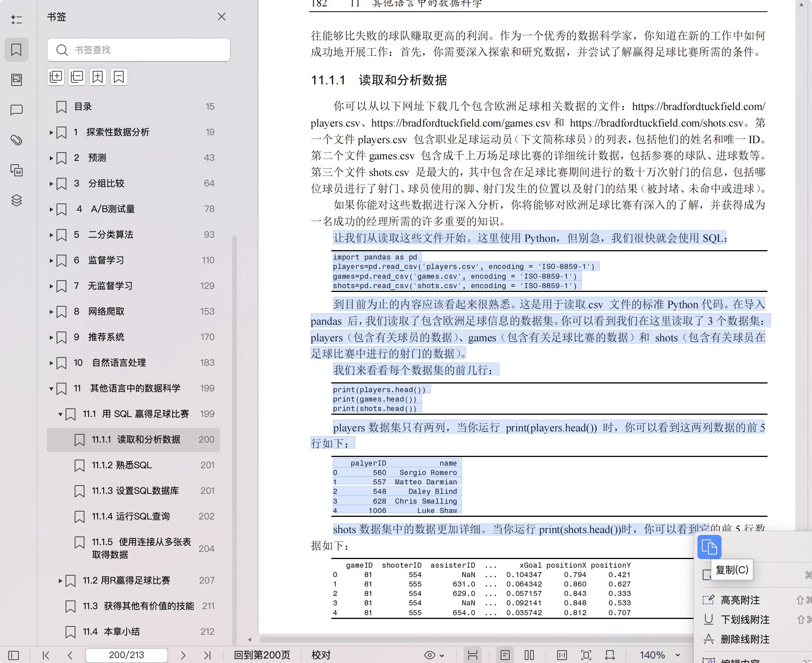Click the 200/213 page number field
The height and width of the screenshot is (663, 812).
[x=127, y=655]
